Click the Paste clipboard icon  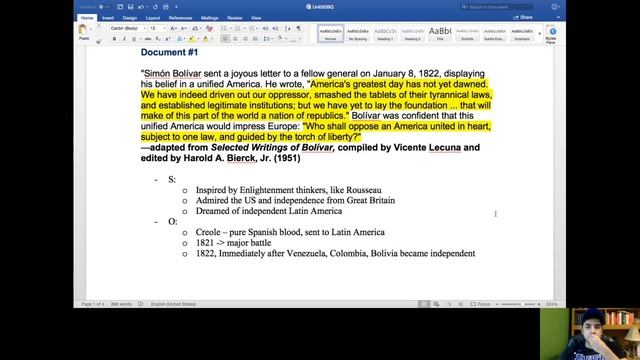[x=83, y=29]
